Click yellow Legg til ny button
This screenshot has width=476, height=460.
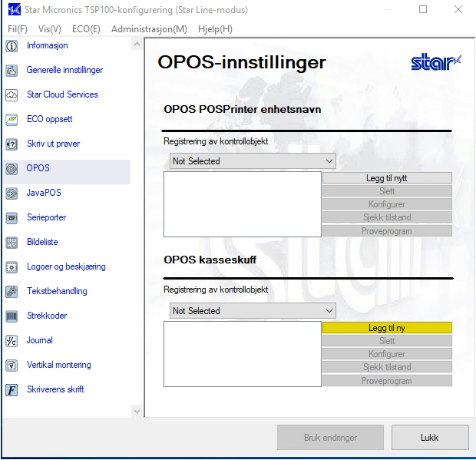tap(387, 328)
